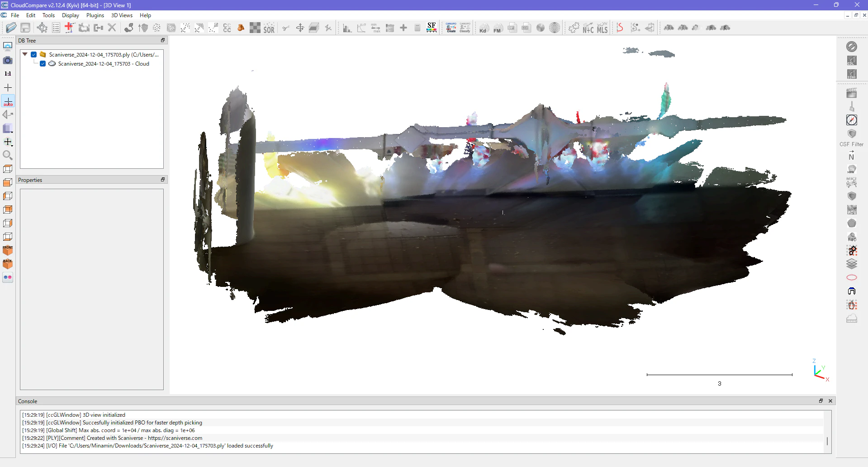Click the Clone entities icon
The width and height of the screenshot is (868, 467).
[84, 28]
